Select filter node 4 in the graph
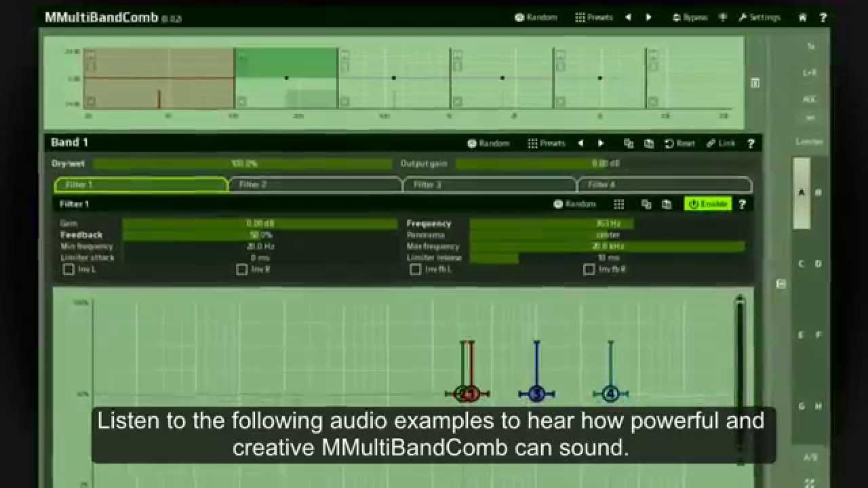The width and height of the screenshot is (868, 488). coord(611,394)
